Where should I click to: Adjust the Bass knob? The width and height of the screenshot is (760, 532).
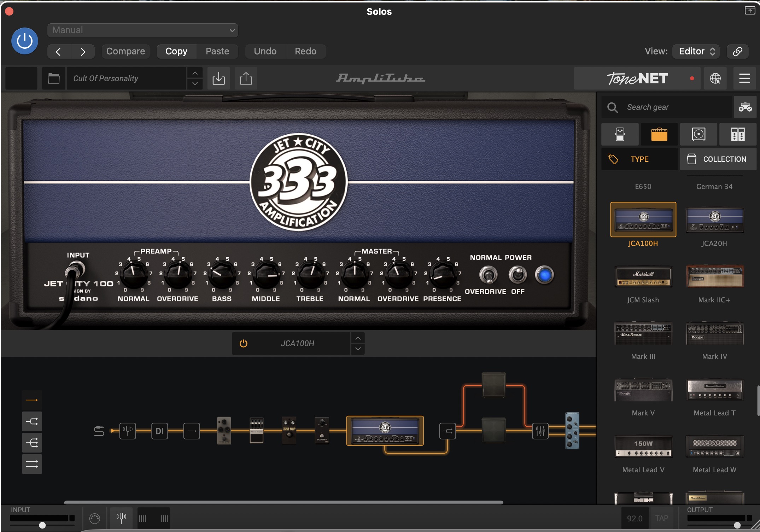pos(222,275)
